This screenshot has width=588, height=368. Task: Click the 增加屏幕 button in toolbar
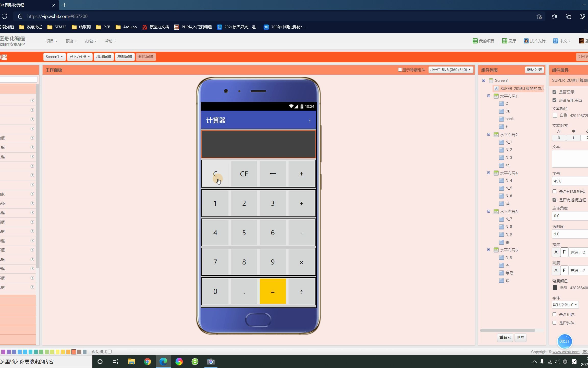(103, 56)
